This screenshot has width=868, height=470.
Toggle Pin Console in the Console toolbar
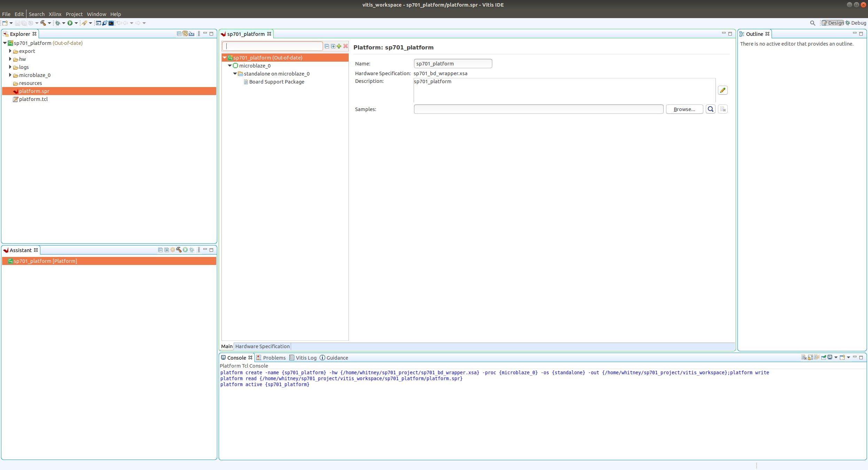[x=823, y=358]
